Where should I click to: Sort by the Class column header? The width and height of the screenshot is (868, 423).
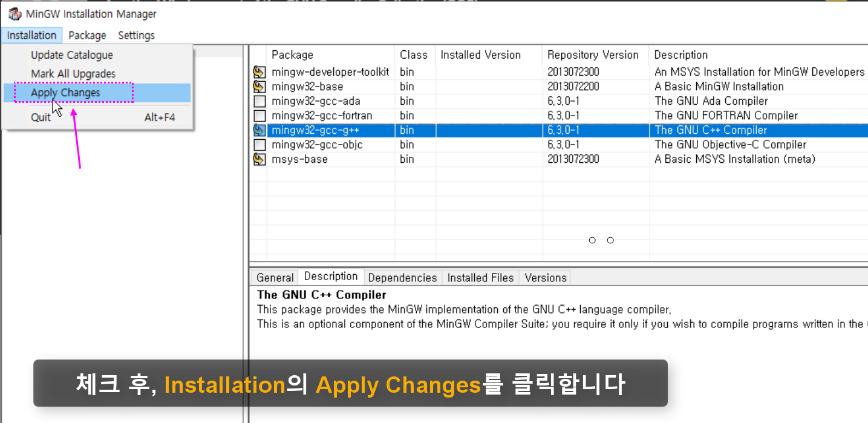pyautogui.click(x=415, y=55)
